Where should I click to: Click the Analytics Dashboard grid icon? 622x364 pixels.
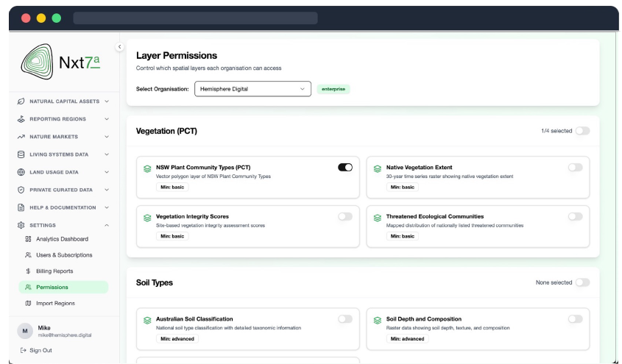point(28,239)
